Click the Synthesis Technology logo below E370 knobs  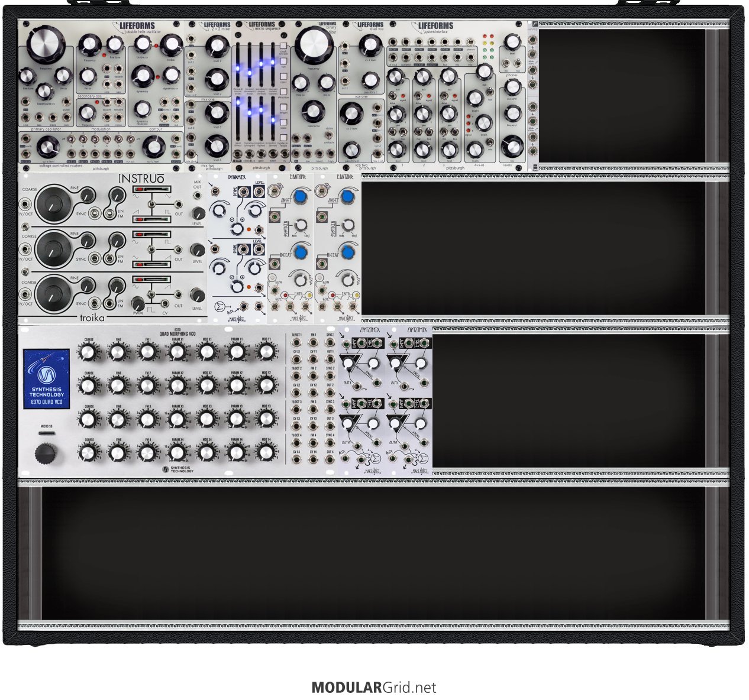(x=177, y=469)
